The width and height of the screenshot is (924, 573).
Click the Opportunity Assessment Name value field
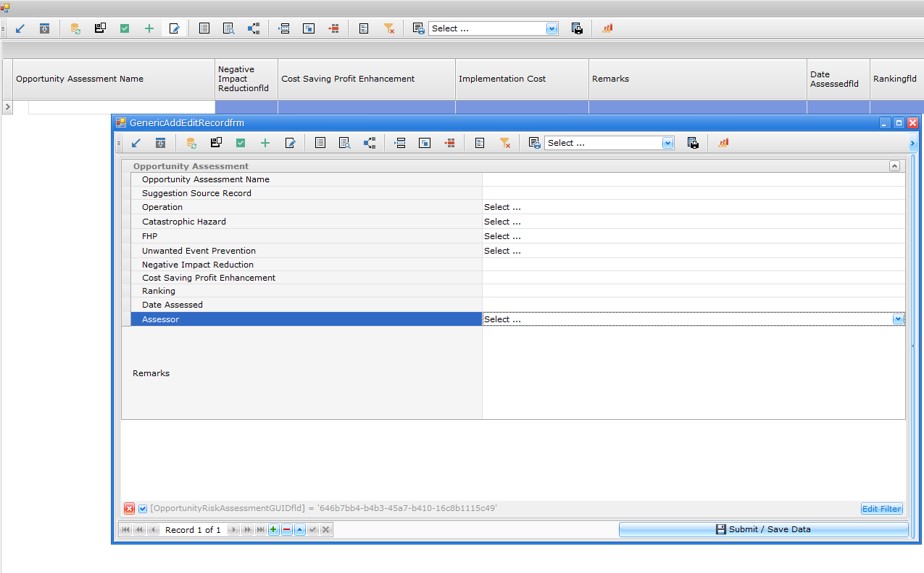(x=692, y=180)
